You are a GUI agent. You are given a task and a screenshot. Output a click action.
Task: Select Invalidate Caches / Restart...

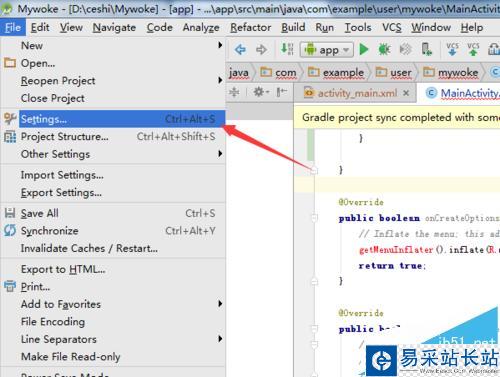tap(113, 248)
